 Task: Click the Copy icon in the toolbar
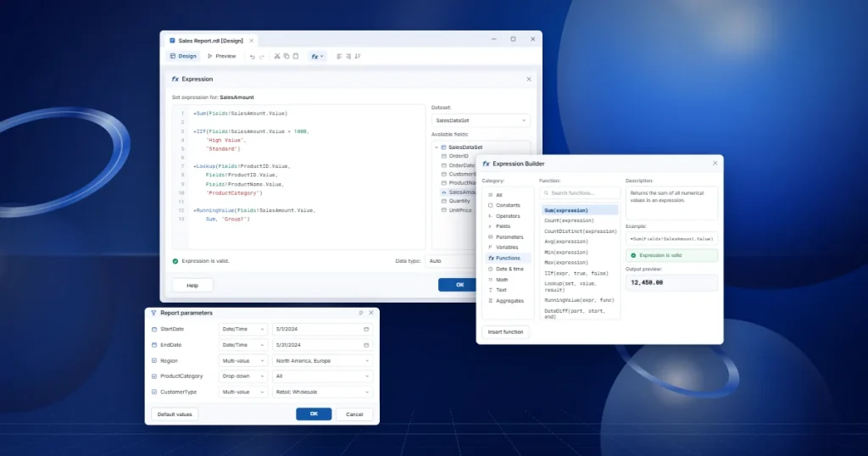[287, 57]
